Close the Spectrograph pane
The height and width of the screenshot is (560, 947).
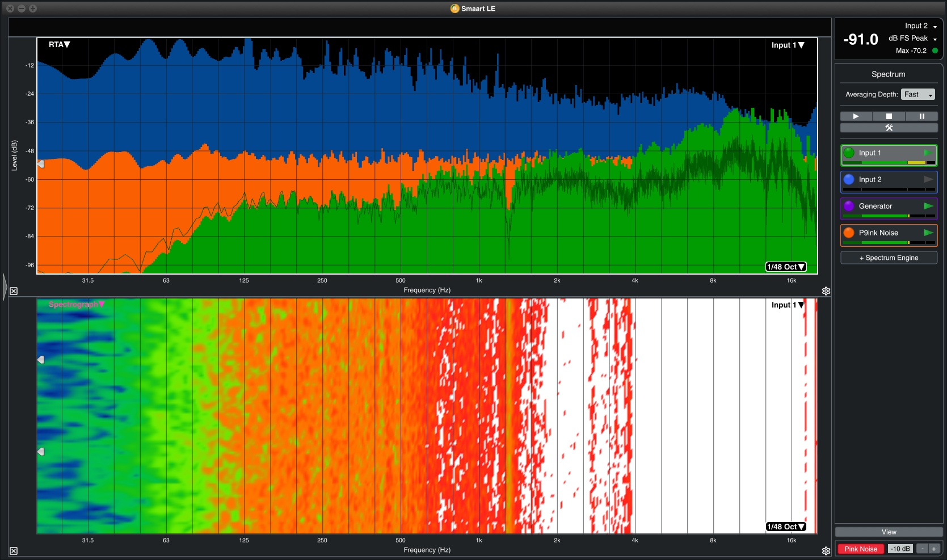[x=14, y=551]
